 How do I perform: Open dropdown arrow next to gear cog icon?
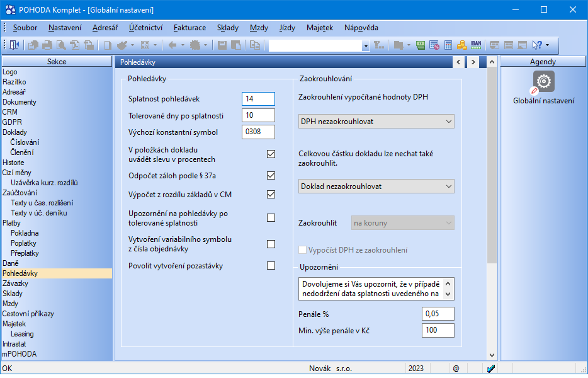click(x=205, y=45)
